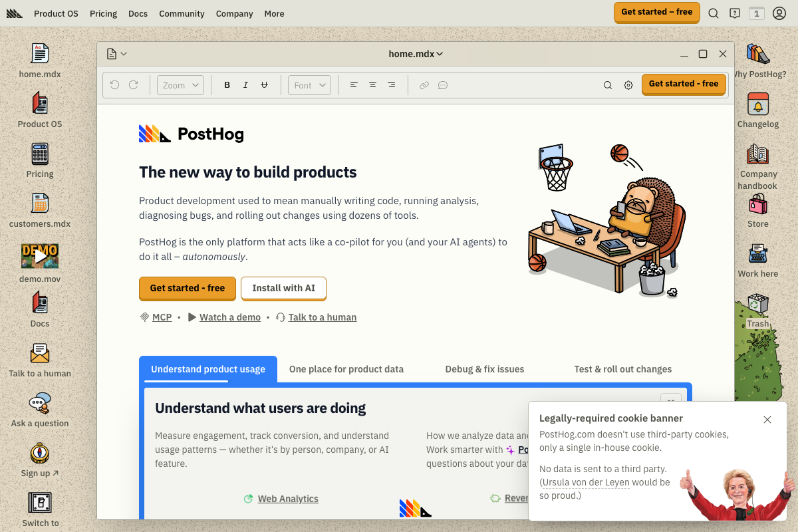798x532 pixels.
Task: Toggle bold formatting
Action: point(227,85)
